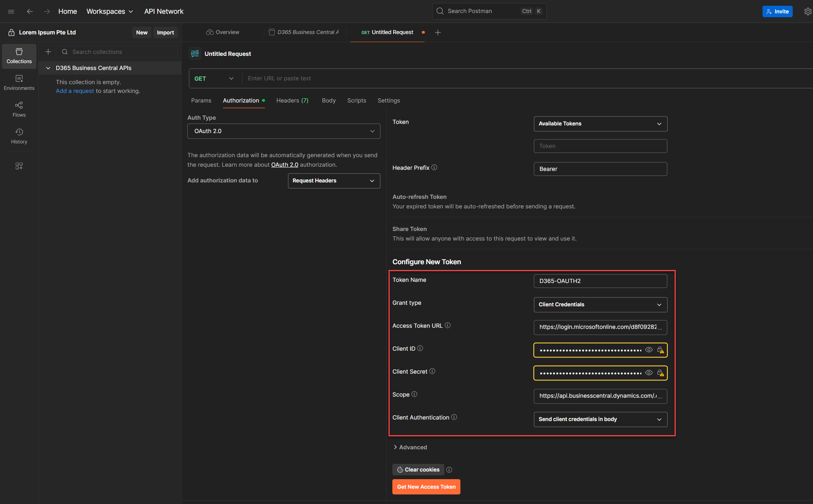Click the configure workspace sidebar grid icon
The height and width of the screenshot is (504, 813).
tap(19, 166)
